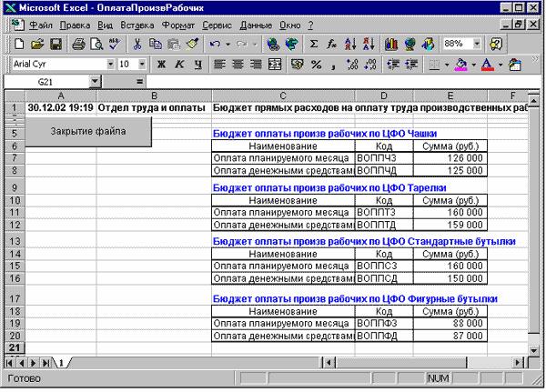This screenshot has width=546, height=392.
Task: Go to the first sheet tab arrow
Action: point(9,363)
